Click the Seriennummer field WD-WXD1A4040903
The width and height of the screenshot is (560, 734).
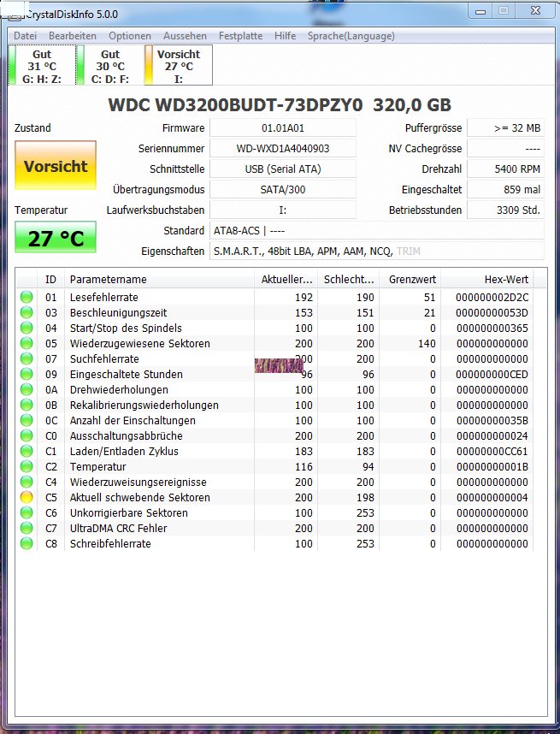(x=283, y=148)
